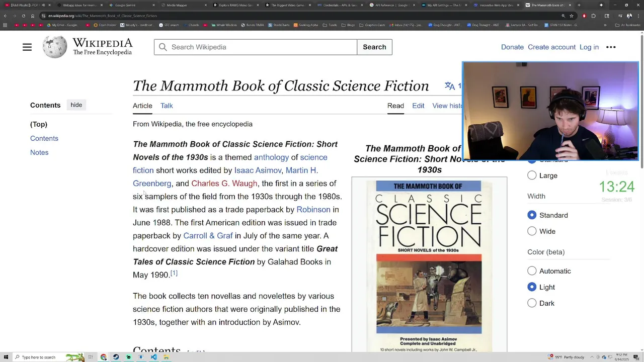Jump to Notes in contents sidebar
The image size is (644, 362).
[x=39, y=152]
